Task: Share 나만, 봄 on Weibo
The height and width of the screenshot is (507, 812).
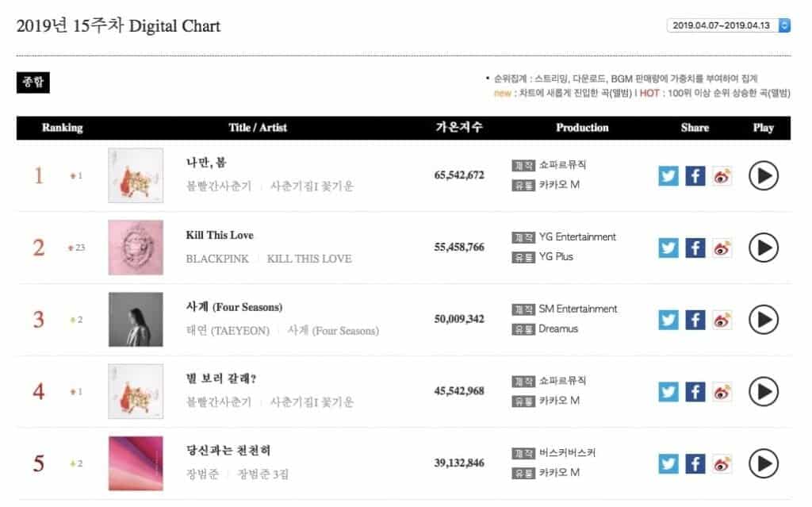Action: click(722, 175)
